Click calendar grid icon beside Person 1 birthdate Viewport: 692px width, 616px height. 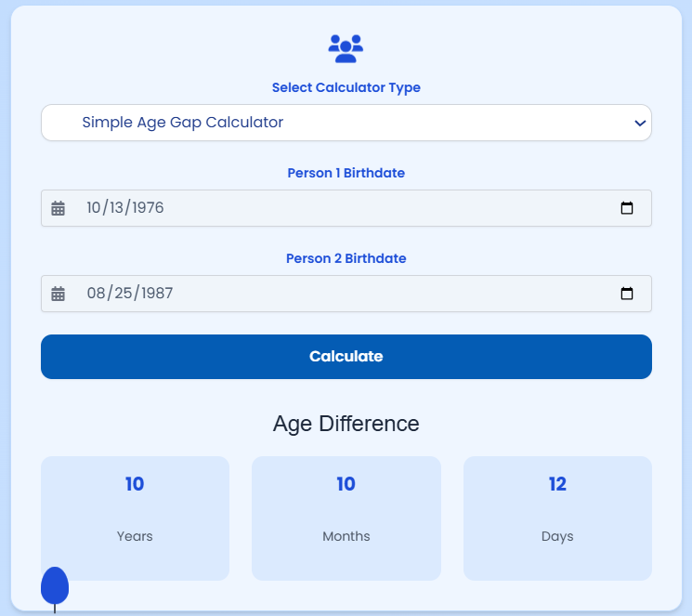58,208
